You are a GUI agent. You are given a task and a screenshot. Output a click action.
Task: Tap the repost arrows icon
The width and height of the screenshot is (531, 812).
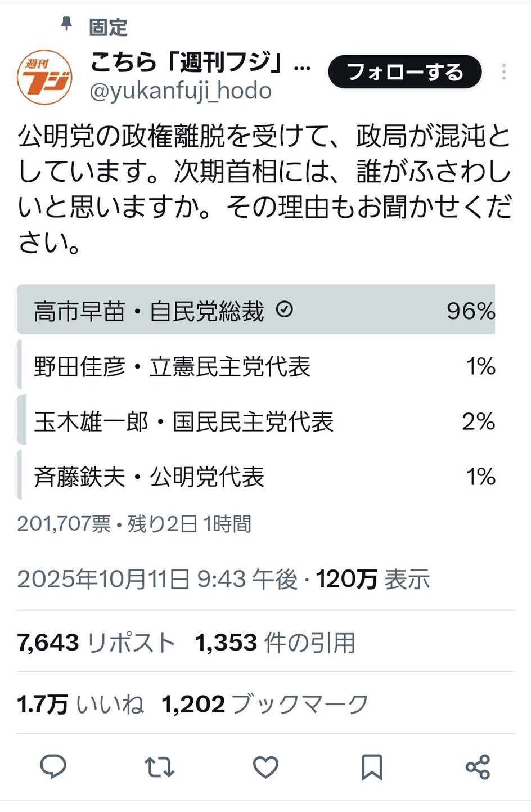click(x=159, y=767)
